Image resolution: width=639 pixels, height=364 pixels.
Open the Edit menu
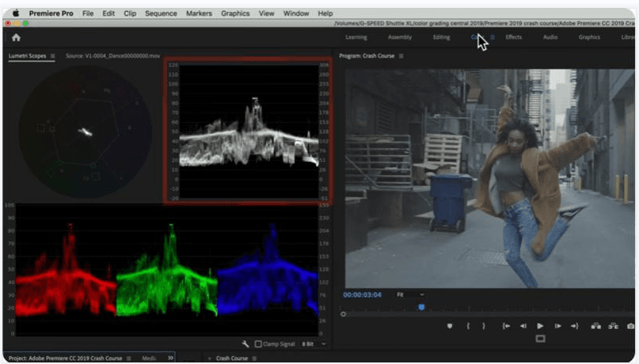click(108, 13)
